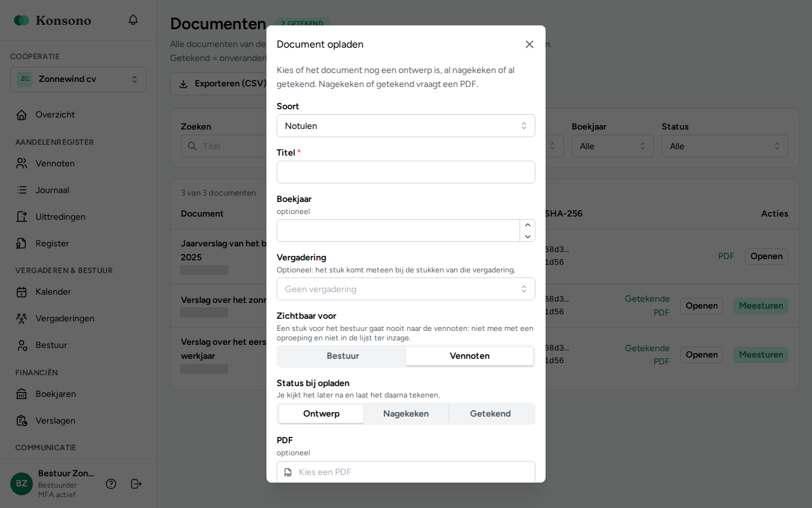Click the Vennoten people icon

tap(22, 163)
